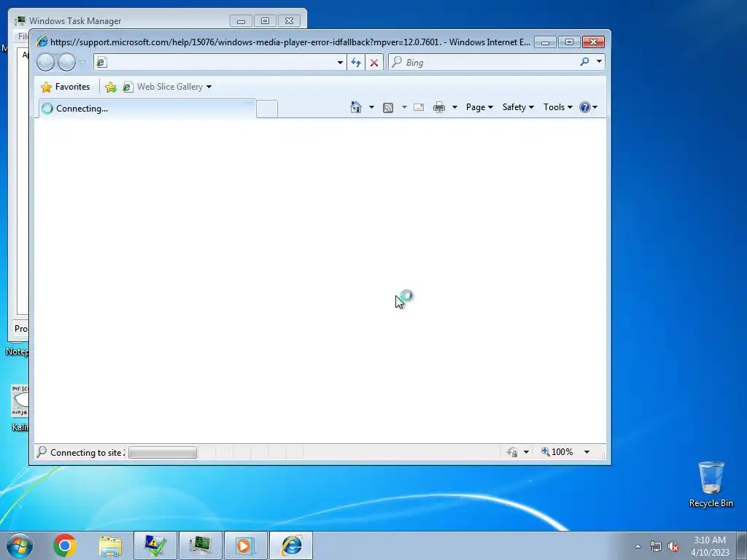Maximize the Windows Task Manager window
Screen dimensions: 747x560
tap(266, 21)
